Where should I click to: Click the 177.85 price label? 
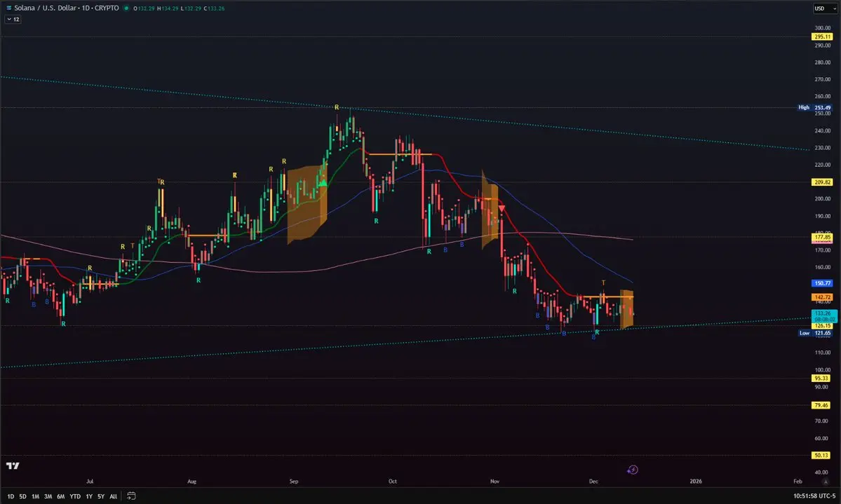[x=821, y=237]
